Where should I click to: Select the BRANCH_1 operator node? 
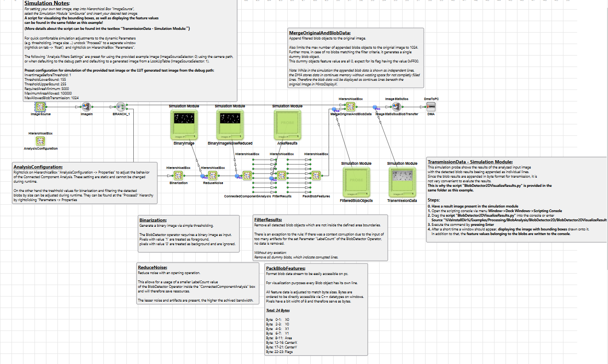[121, 106]
